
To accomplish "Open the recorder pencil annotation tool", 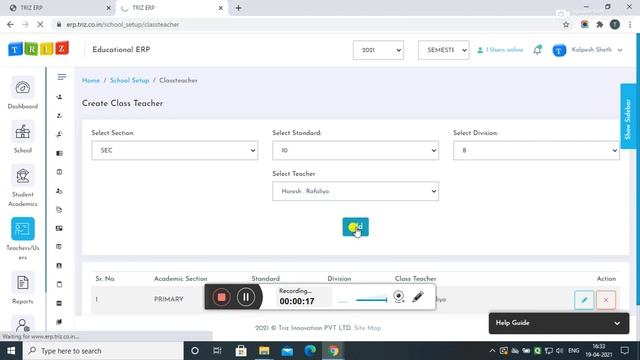I will point(418,297).
